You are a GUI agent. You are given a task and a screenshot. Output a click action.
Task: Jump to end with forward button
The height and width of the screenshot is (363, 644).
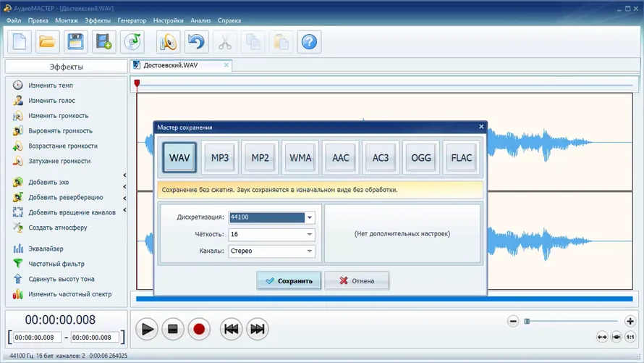(x=257, y=329)
